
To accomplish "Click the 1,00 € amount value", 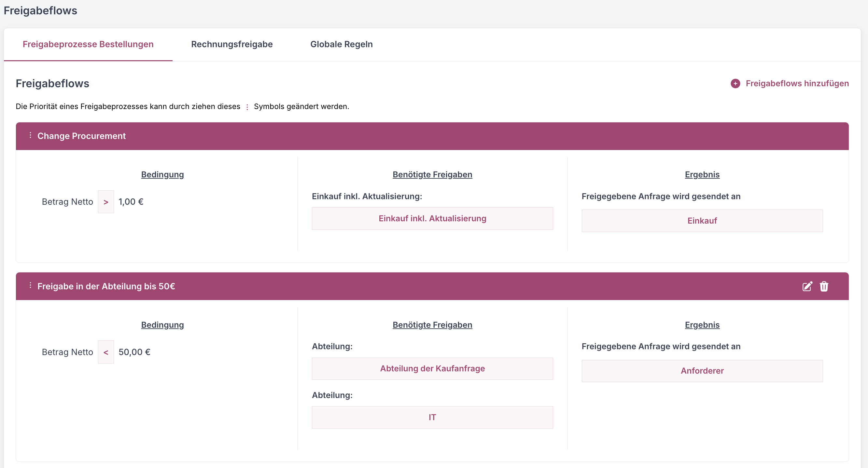I will 131,202.
